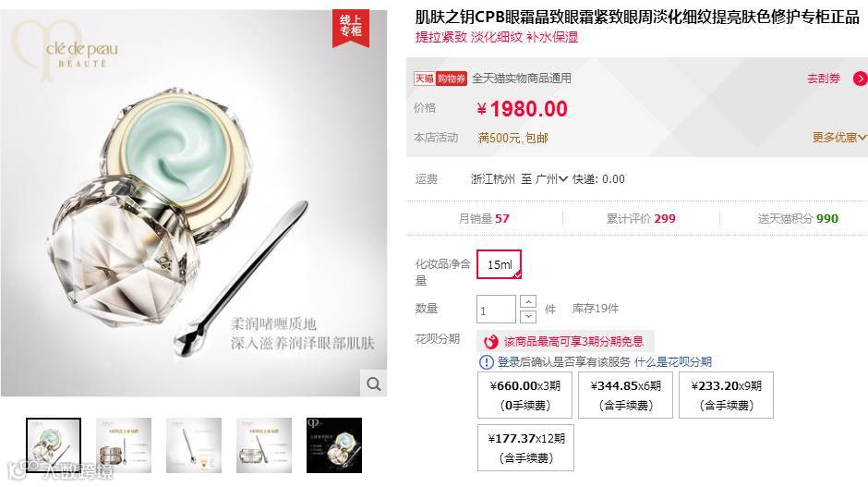Choose the ¥660.00x3期 interest-free installment option
Viewport: 868px width, 487px height.
click(524, 395)
